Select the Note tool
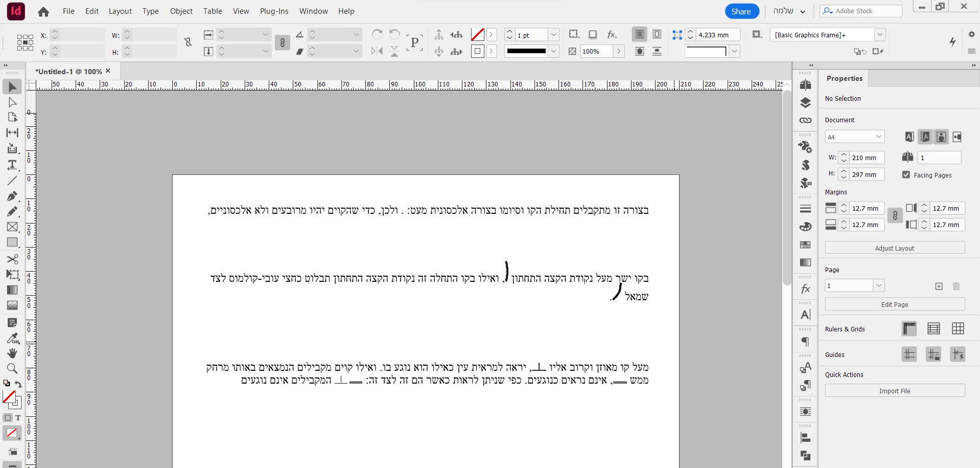Viewport: 980px width, 468px height. point(12,323)
